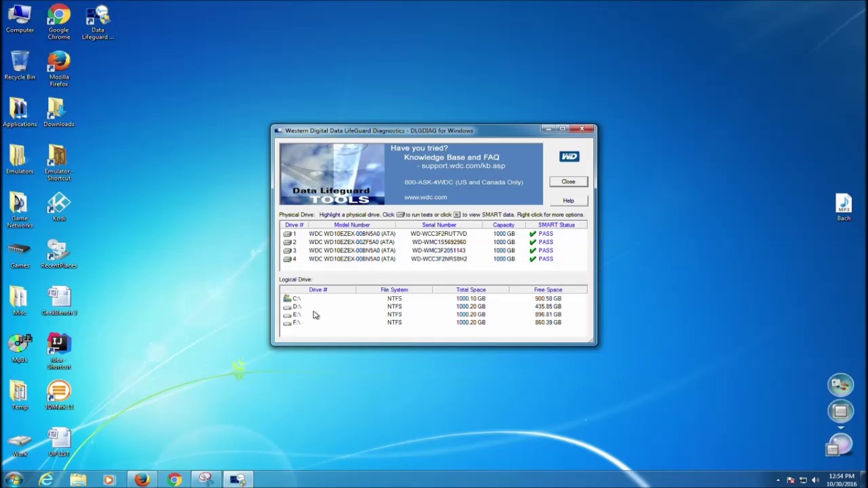Image resolution: width=868 pixels, height=488 pixels.
Task: Click the 435.85 GB free space value
Action: pyautogui.click(x=548, y=306)
